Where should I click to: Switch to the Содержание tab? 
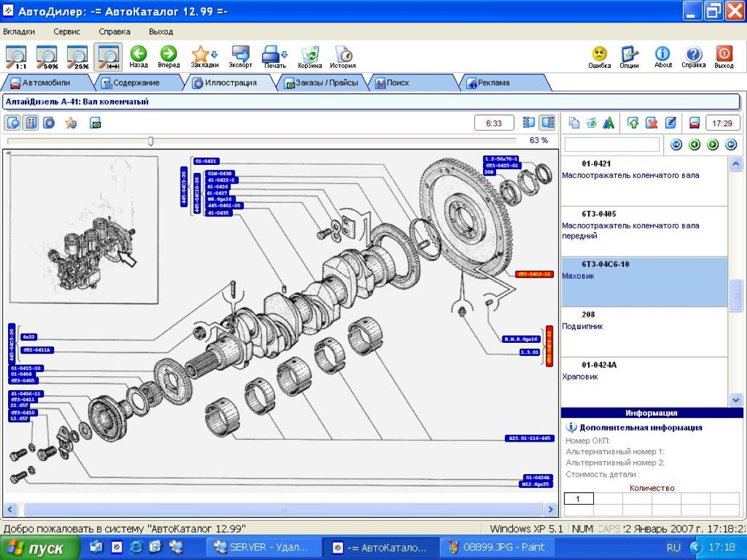pos(130,83)
